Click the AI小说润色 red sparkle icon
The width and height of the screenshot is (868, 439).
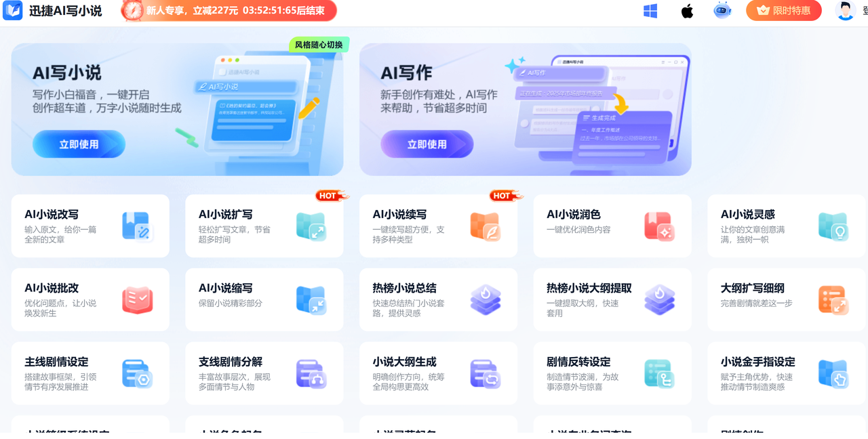click(x=659, y=226)
